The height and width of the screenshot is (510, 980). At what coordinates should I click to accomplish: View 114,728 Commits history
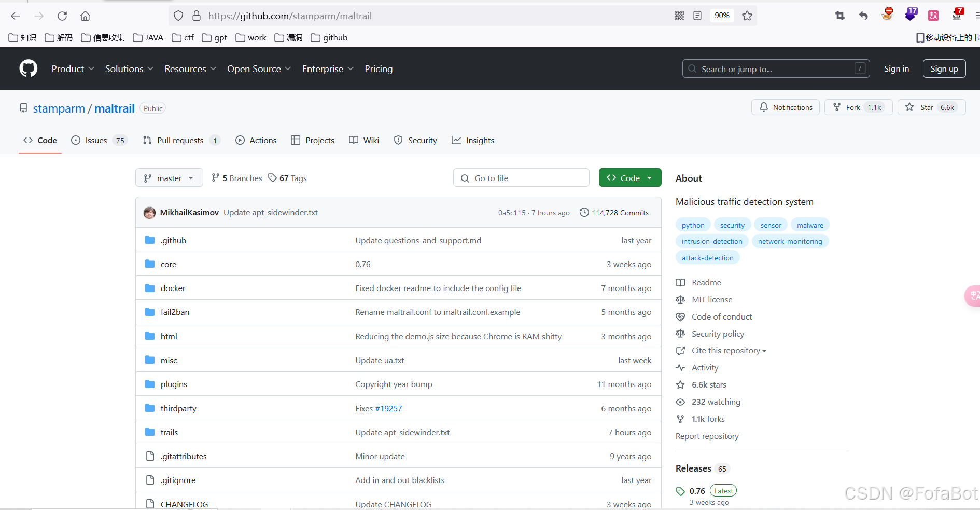tap(614, 213)
